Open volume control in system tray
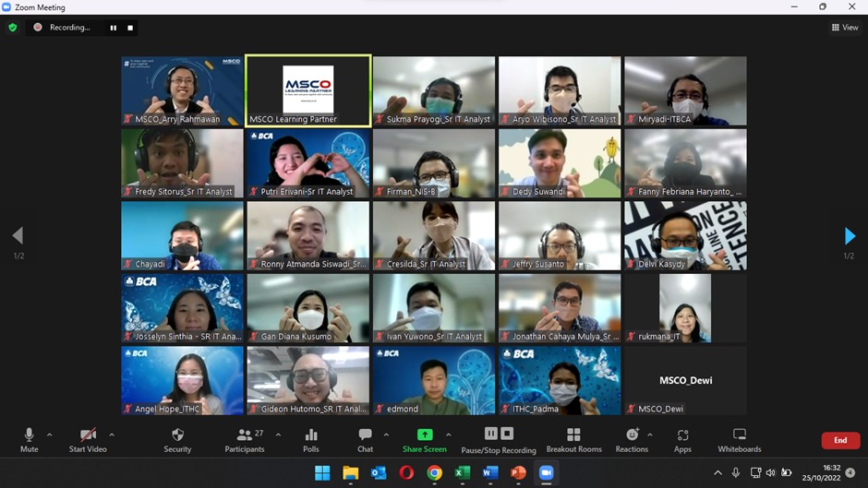Image resolution: width=868 pixels, height=488 pixels. 770,472
